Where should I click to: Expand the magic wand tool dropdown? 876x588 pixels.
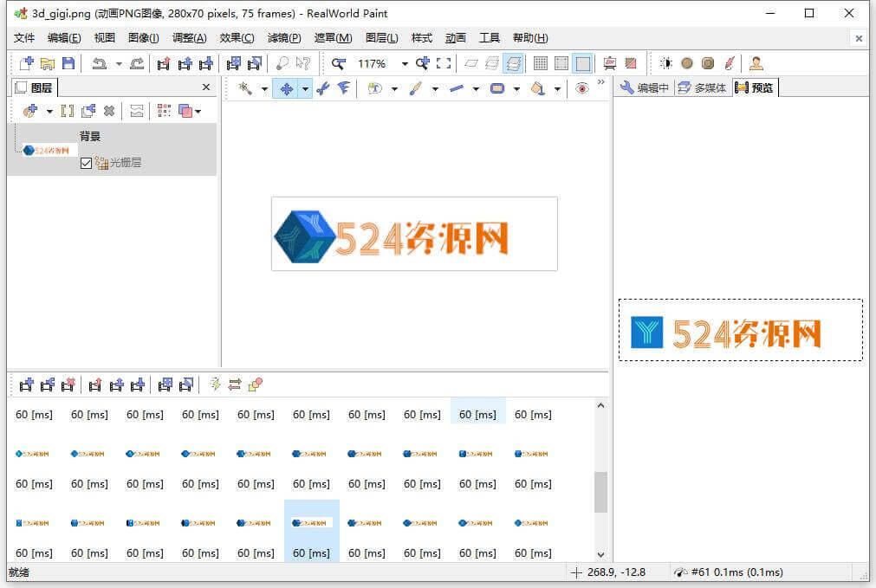click(x=264, y=89)
